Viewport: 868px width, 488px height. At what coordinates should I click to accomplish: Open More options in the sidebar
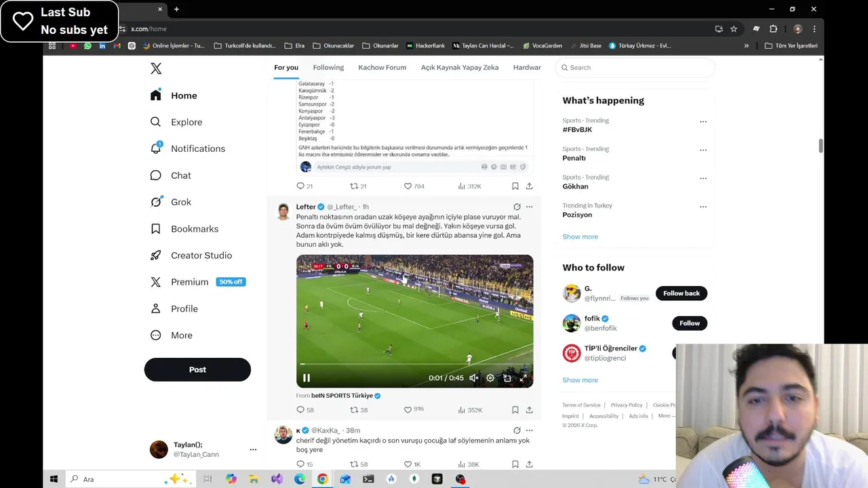[x=172, y=335]
